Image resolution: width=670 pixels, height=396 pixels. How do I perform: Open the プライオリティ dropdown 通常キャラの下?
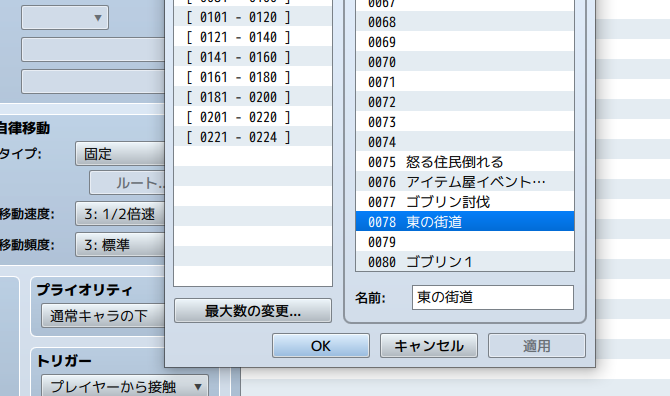pyautogui.click(x=103, y=316)
